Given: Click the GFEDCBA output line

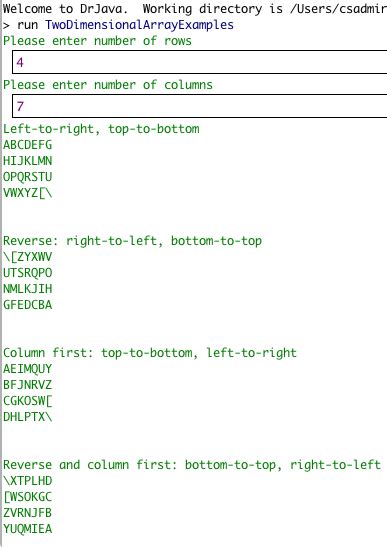Looking at the screenshot, I should (x=28, y=305).
